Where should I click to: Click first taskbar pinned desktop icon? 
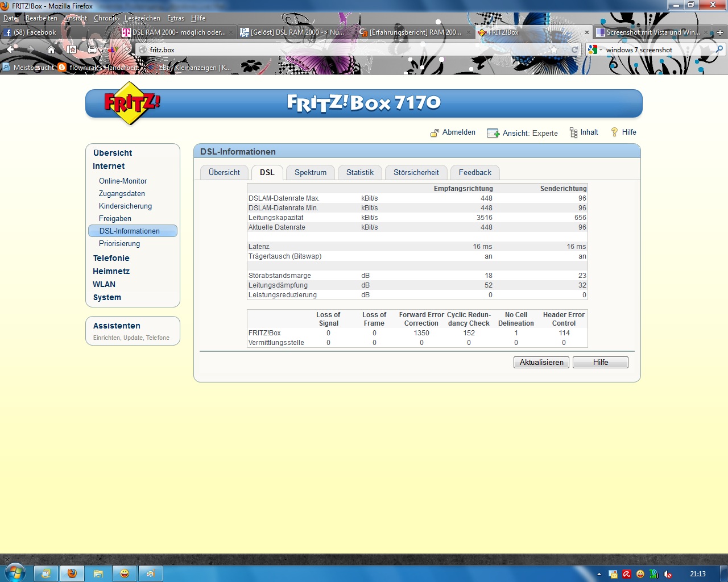click(46, 573)
